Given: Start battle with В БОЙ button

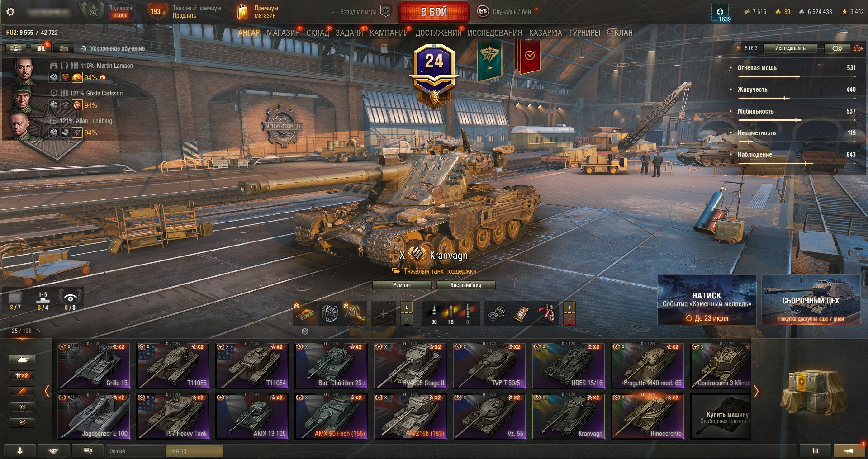Looking at the screenshot, I should point(434,12).
